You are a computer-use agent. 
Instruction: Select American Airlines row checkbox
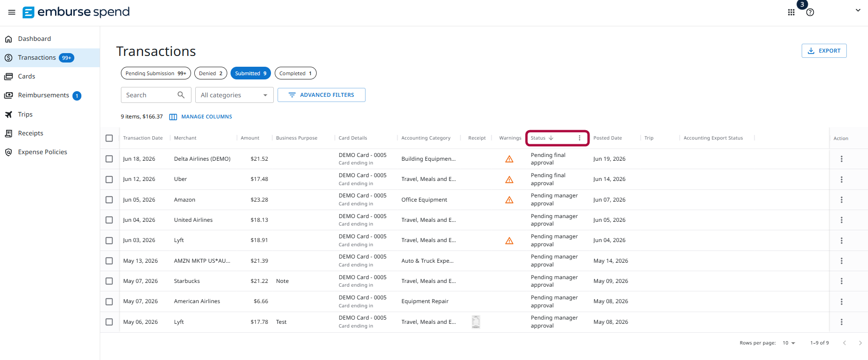pos(109,302)
